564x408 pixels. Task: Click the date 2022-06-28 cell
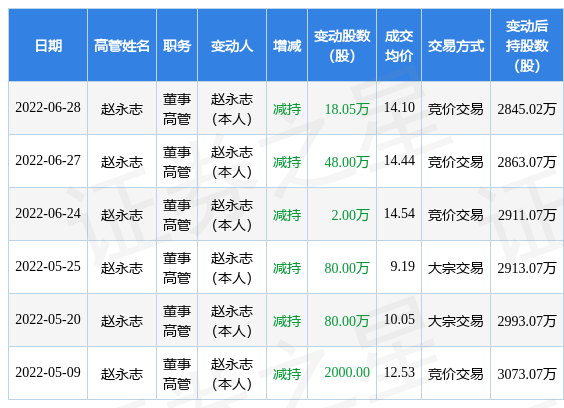click(48, 108)
